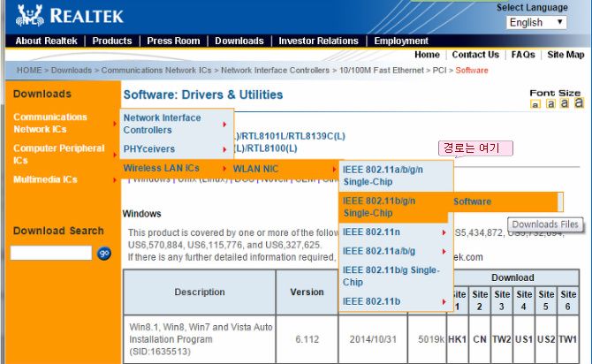Download from HK1 site link
The image size is (592, 364).
coord(457,339)
